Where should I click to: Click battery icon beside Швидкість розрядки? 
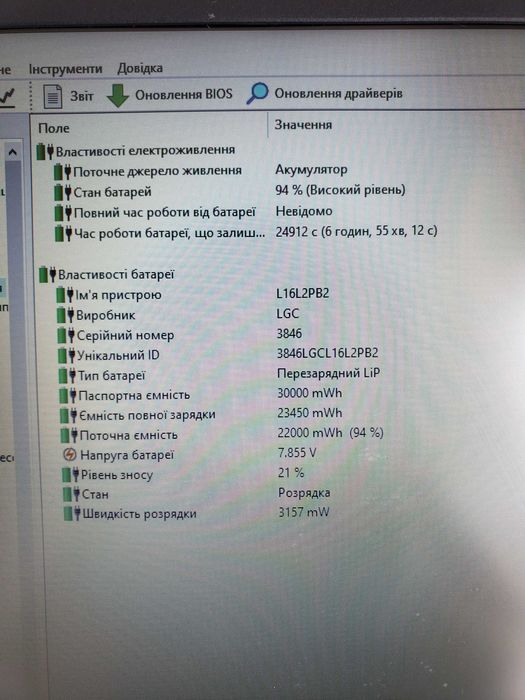[72, 514]
